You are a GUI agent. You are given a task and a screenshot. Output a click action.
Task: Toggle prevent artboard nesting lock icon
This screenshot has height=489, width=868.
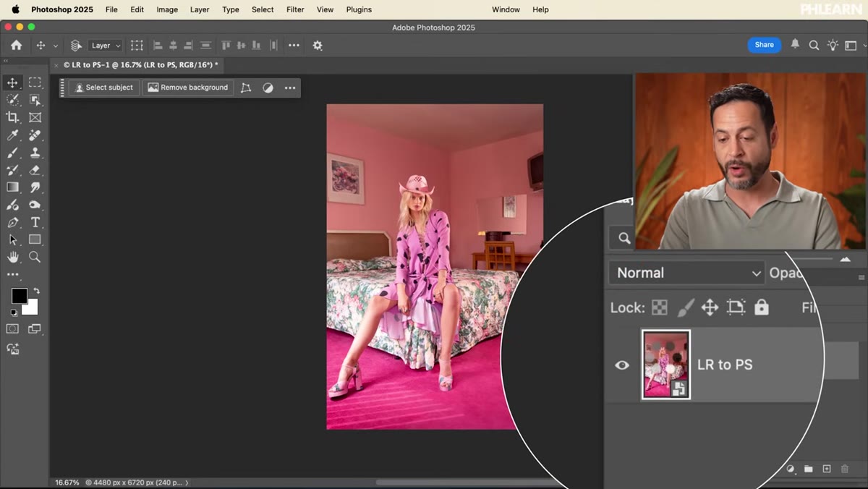tap(736, 307)
